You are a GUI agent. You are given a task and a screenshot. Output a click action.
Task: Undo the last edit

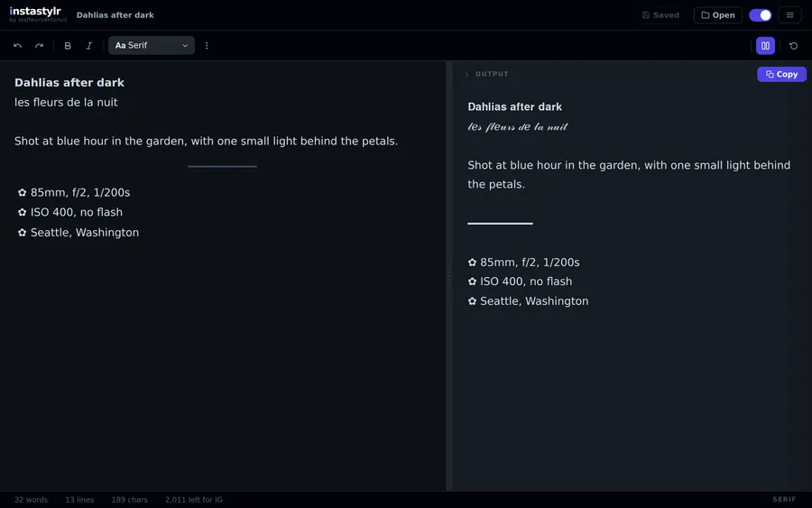[x=18, y=46]
